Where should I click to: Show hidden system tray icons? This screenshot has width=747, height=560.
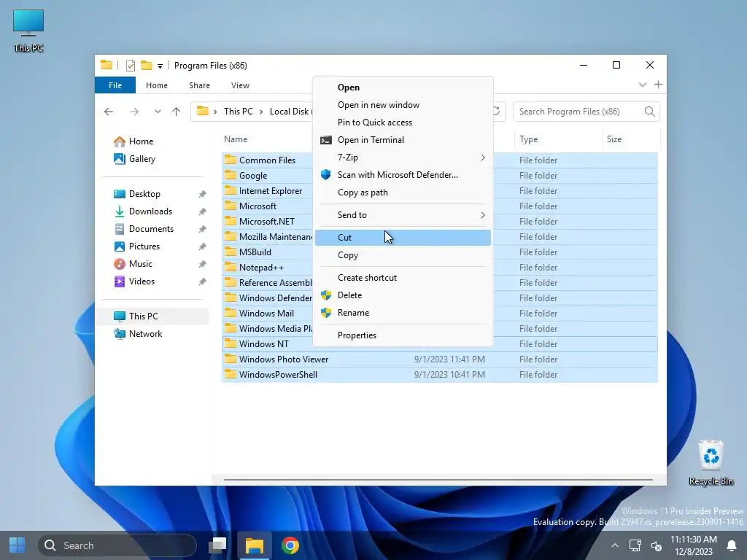(615, 545)
